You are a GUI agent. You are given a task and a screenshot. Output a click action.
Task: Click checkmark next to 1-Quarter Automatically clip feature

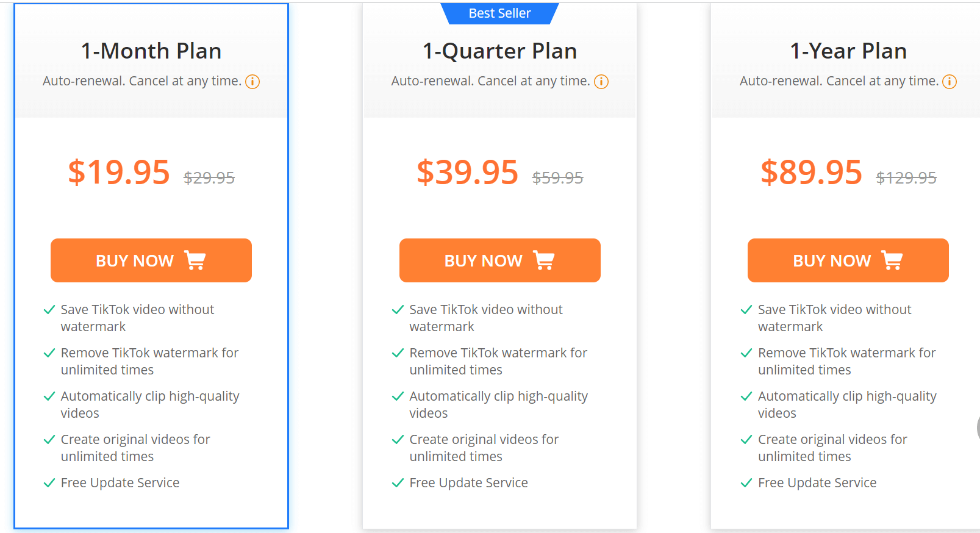click(398, 396)
